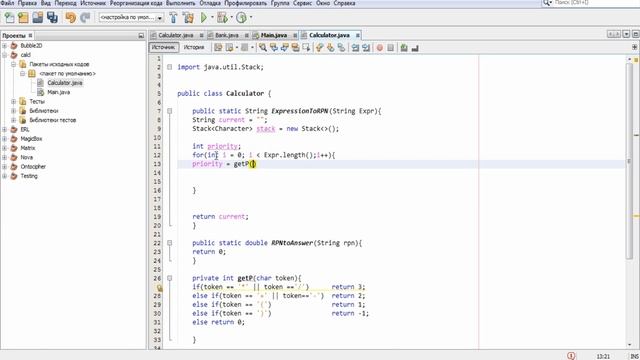
Task: Open the Реорганизация кода menu
Action: tap(136, 3)
